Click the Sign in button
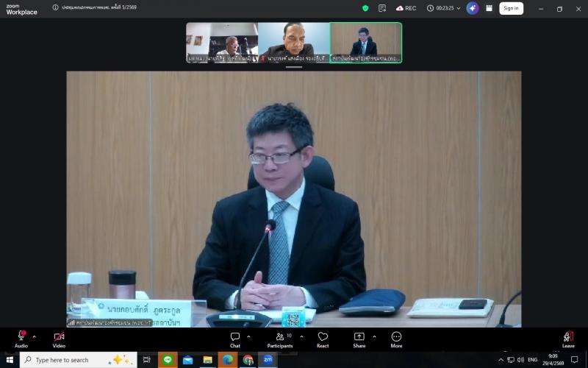588x368 pixels. tap(511, 8)
